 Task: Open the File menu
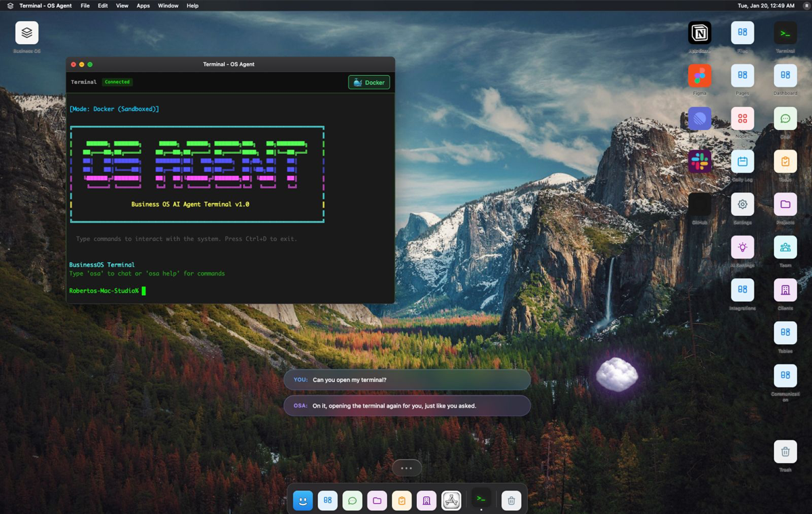tap(85, 5)
